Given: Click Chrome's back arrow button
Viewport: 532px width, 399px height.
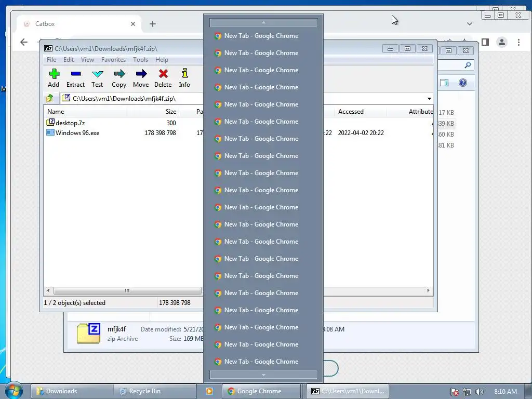Looking at the screenshot, I should pos(24,42).
